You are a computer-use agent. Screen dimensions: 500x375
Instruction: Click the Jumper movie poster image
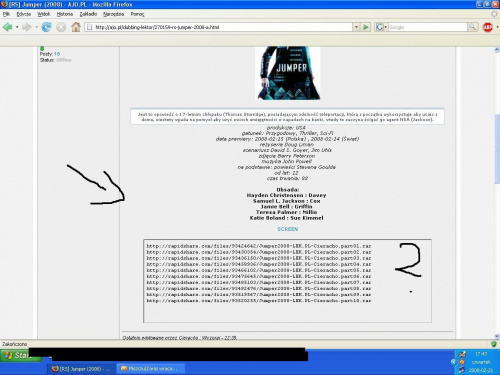click(288, 73)
